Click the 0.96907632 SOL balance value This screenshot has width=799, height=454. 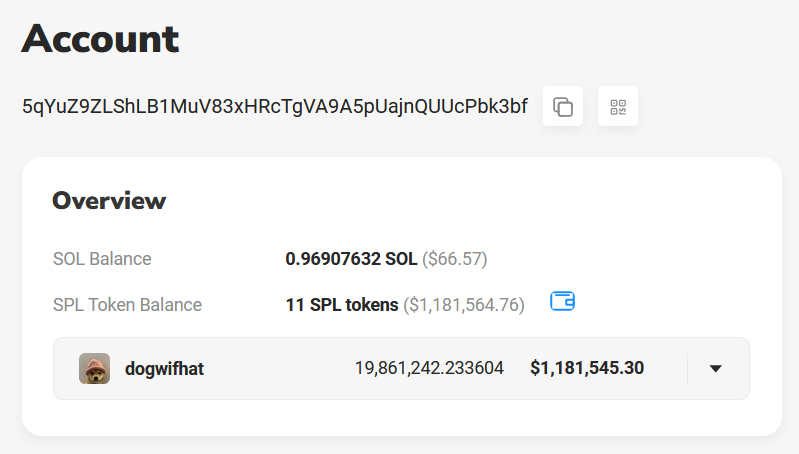[x=351, y=259]
